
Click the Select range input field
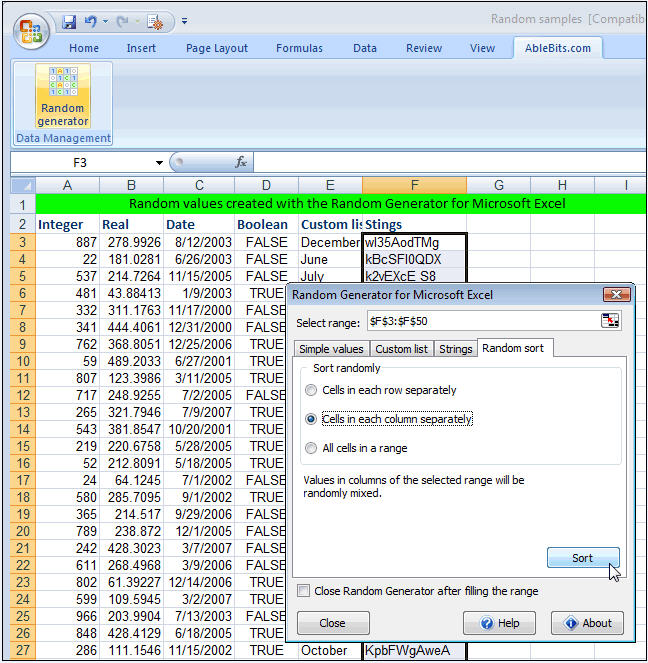pyautogui.click(x=483, y=321)
